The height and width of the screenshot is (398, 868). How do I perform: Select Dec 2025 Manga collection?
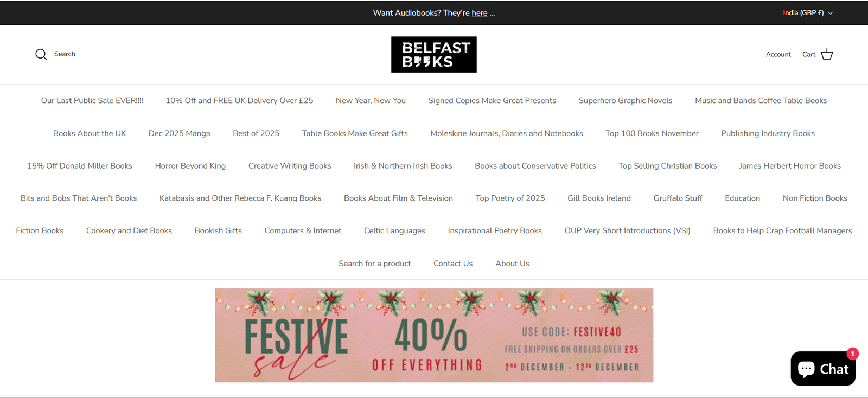179,133
